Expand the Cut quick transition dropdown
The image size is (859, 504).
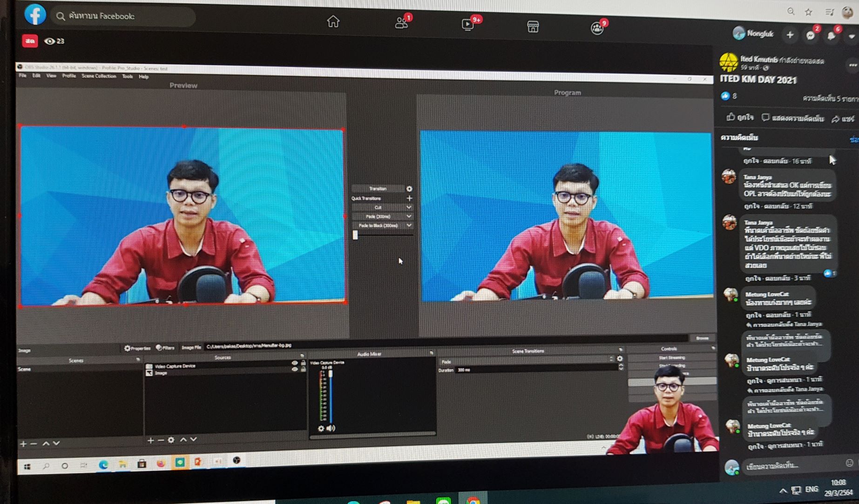[x=408, y=207]
